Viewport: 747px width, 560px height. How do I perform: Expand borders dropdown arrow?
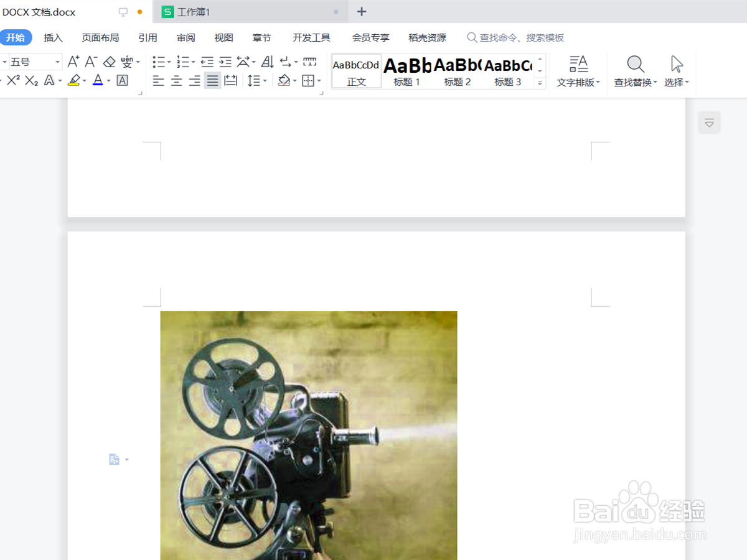click(x=319, y=81)
